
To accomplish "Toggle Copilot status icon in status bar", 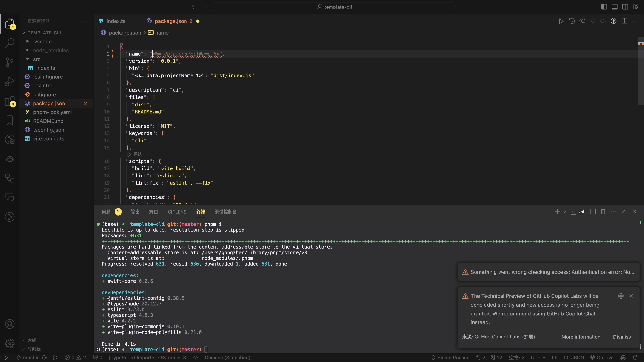I will (x=623, y=358).
